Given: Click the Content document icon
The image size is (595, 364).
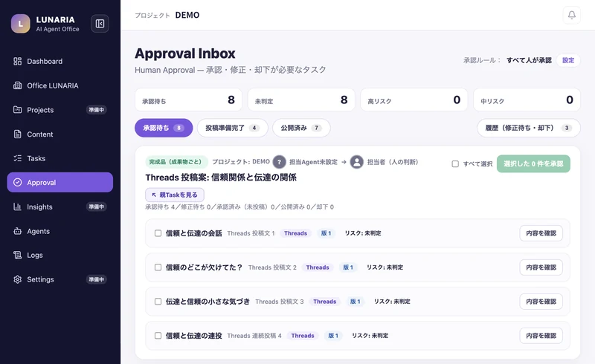Looking at the screenshot, I should [x=17, y=134].
